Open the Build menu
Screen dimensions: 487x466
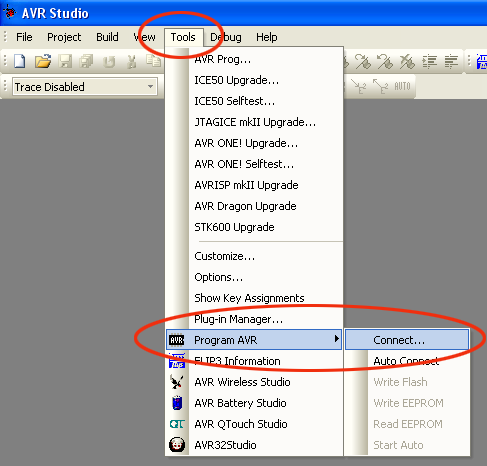coord(107,37)
